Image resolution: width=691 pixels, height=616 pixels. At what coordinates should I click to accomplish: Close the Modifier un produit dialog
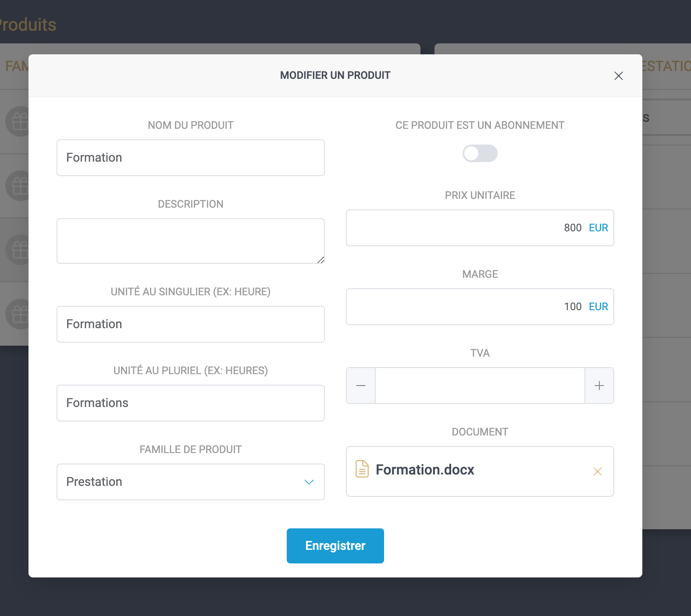[x=618, y=76]
